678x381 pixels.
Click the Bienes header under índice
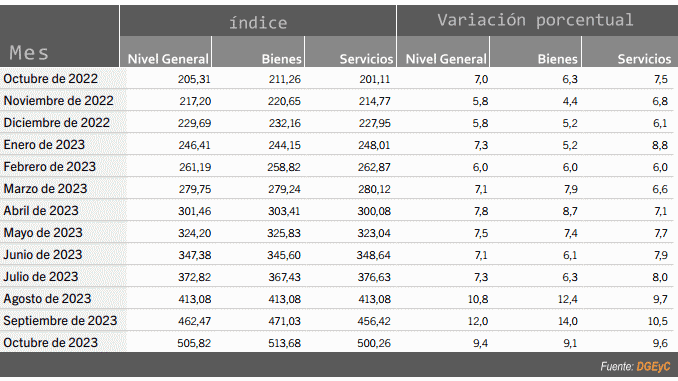click(x=281, y=59)
